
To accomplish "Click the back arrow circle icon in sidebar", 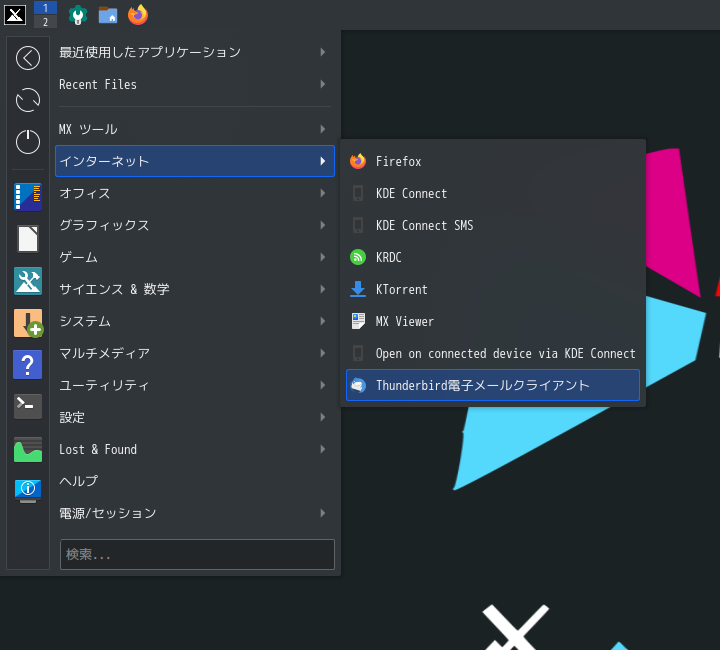I will pos(28,58).
